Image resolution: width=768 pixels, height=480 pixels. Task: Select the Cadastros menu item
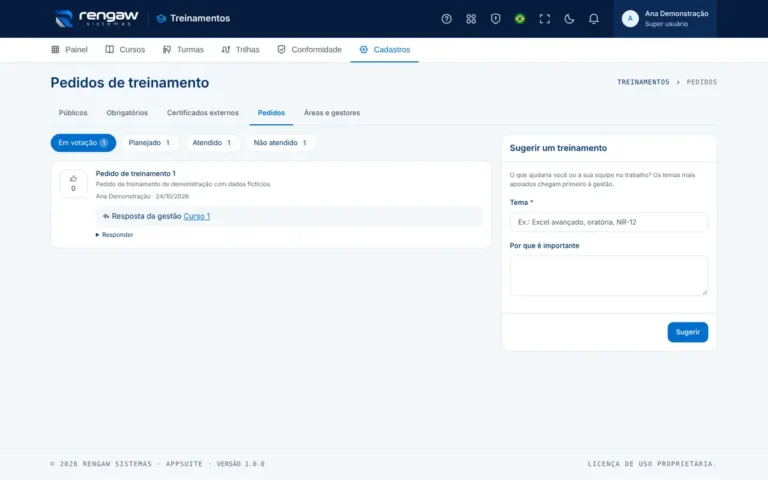pos(384,49)
